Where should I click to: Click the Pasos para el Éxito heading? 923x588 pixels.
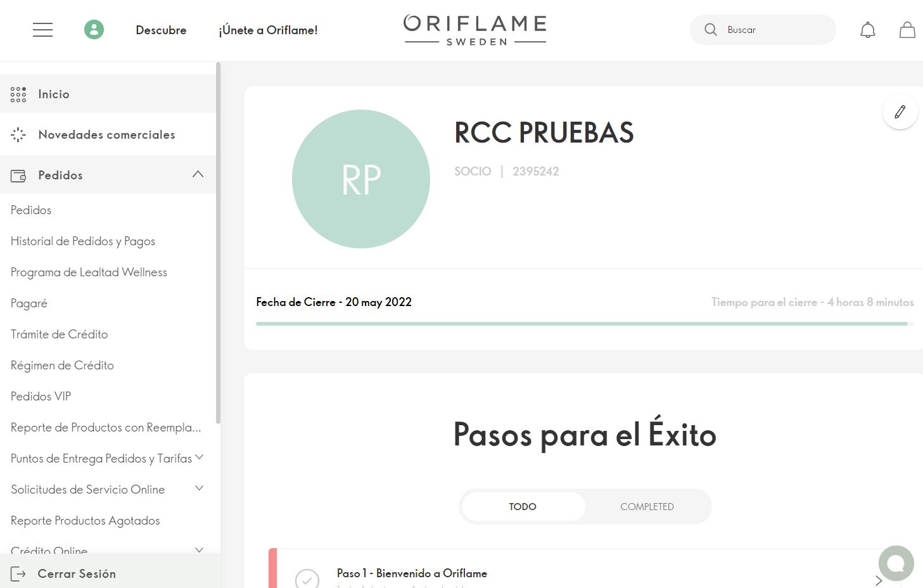point(585,434)
